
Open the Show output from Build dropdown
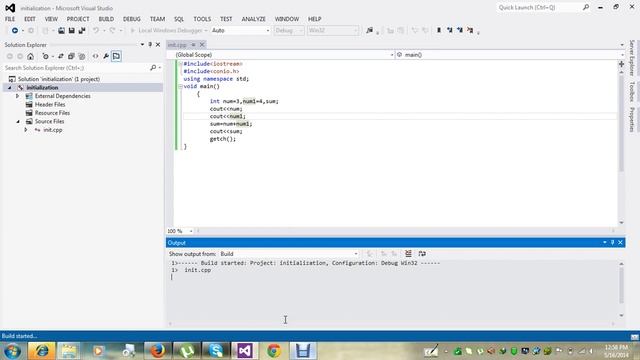(289, 254)
